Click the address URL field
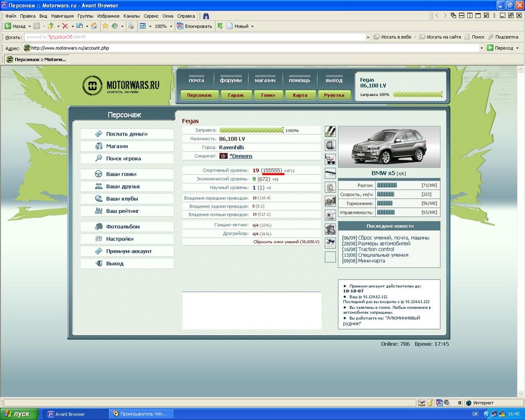 (x=251, y=48)
